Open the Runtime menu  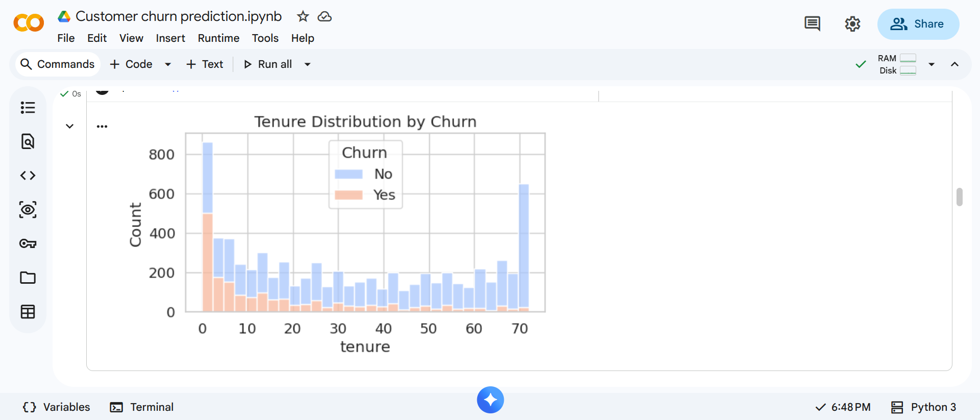point(218,38)
